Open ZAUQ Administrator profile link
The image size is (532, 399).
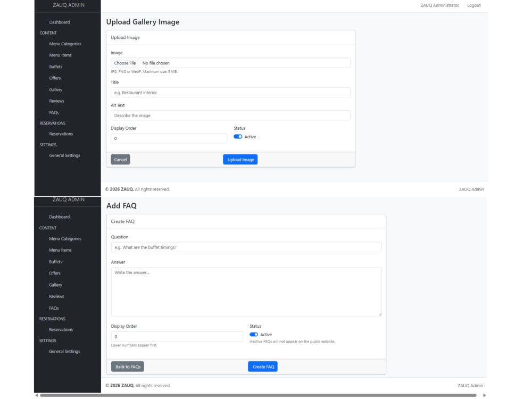tap(439, 5)
